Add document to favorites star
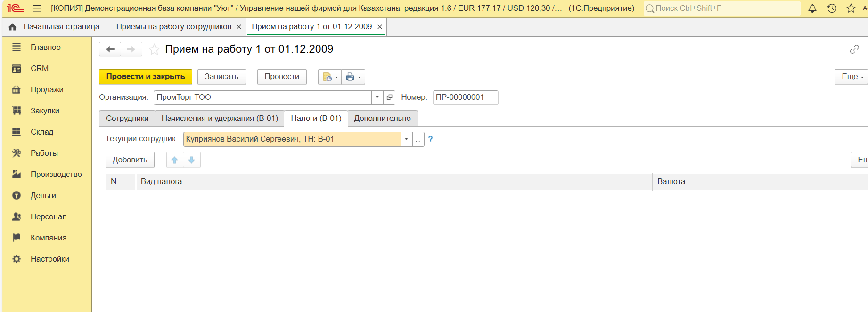Screen dimensions: 868x312 click(154, 49)
